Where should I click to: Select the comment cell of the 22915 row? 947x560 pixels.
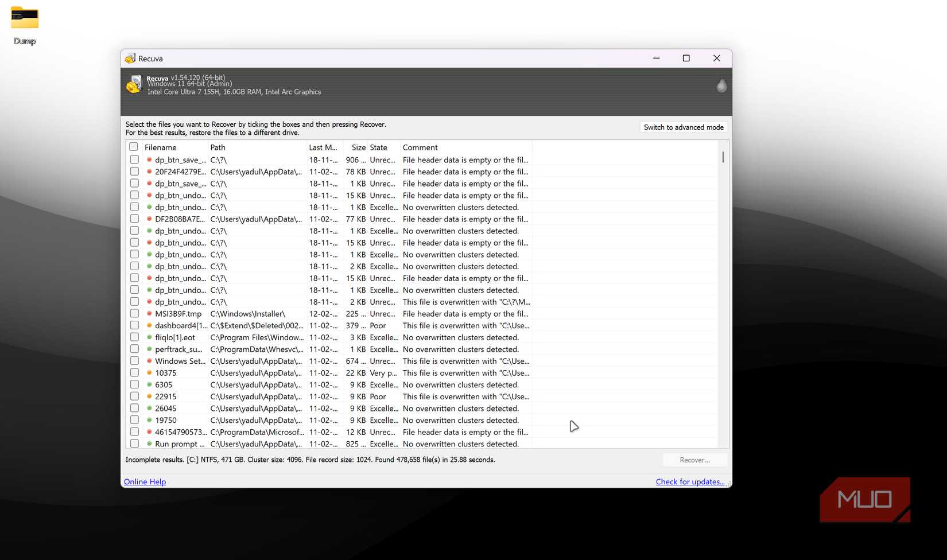[466, 396]
